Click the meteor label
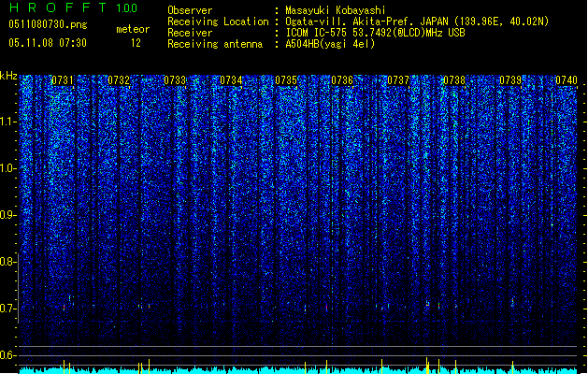The image size is (588, 374). (133, 29)
